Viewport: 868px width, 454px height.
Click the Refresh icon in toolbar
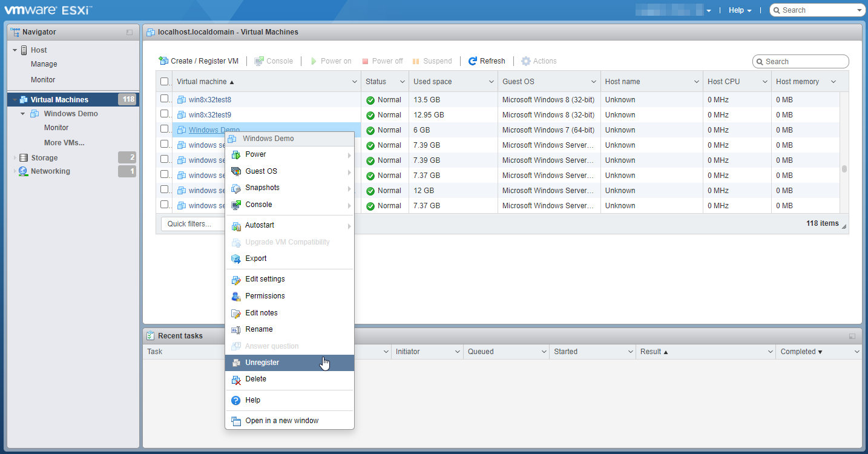(x=473, y=61)
